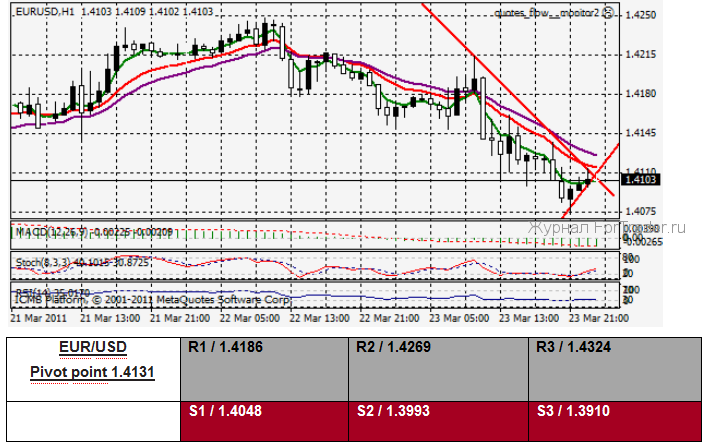Click the expert advisor smiley face icon
Viewport: 704px width, 444px height.
[x=607, y=14]
